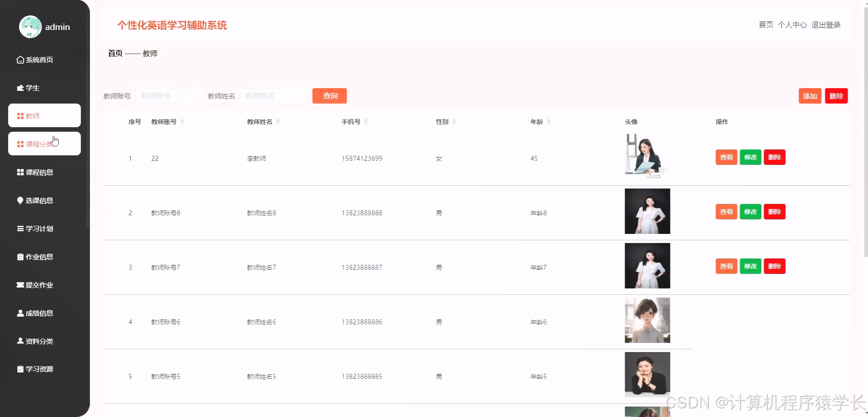Open avatar photo of 教师姓名8
Viewport: 868px width, 417px height.
pyautogui.click(x=647, y=211)
